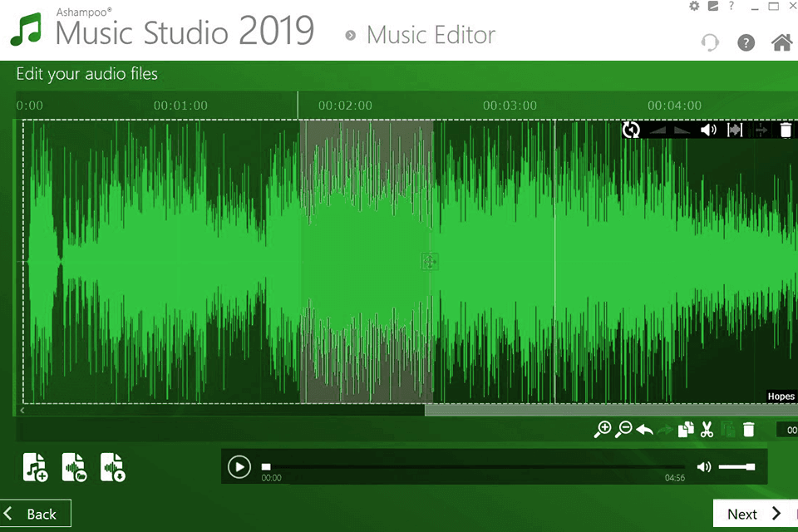Viewport: 798px width, 532px height.
Task: Click the loop/reverse icon on the track
Action: pyautogui.click(x=631, y=130)
